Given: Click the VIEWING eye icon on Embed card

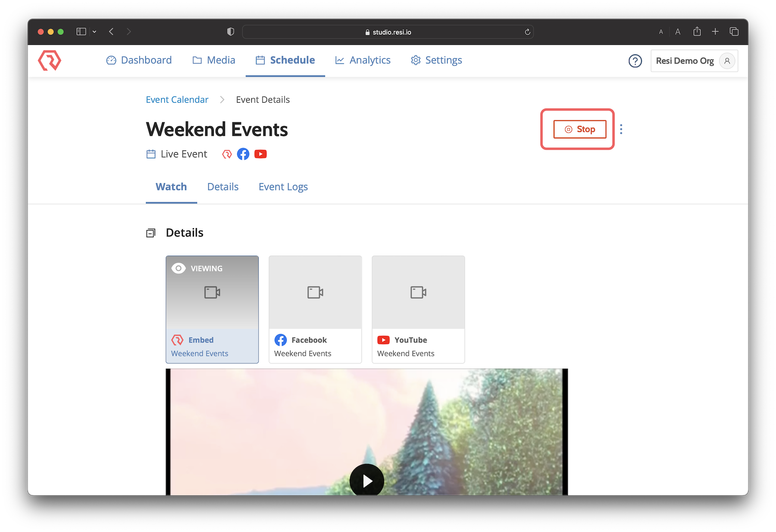Looking at the screenshot, I should (178, 268).
